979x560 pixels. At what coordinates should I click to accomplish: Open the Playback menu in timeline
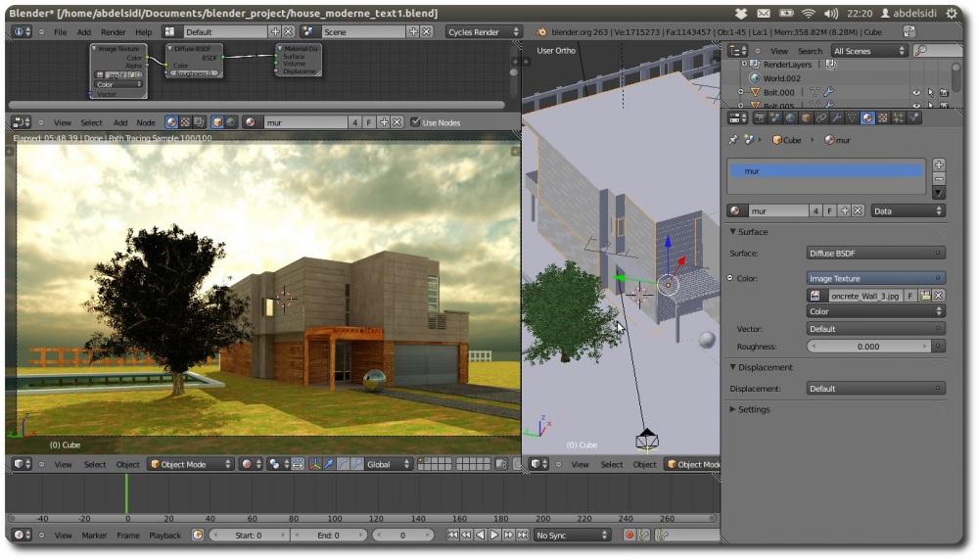tap(164, 536)
